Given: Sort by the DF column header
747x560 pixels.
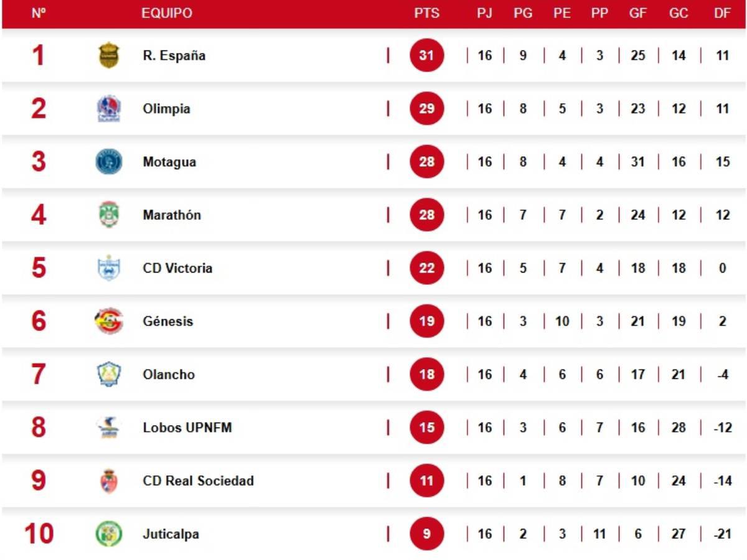Looking at the screenshot, I should (722, 13).
